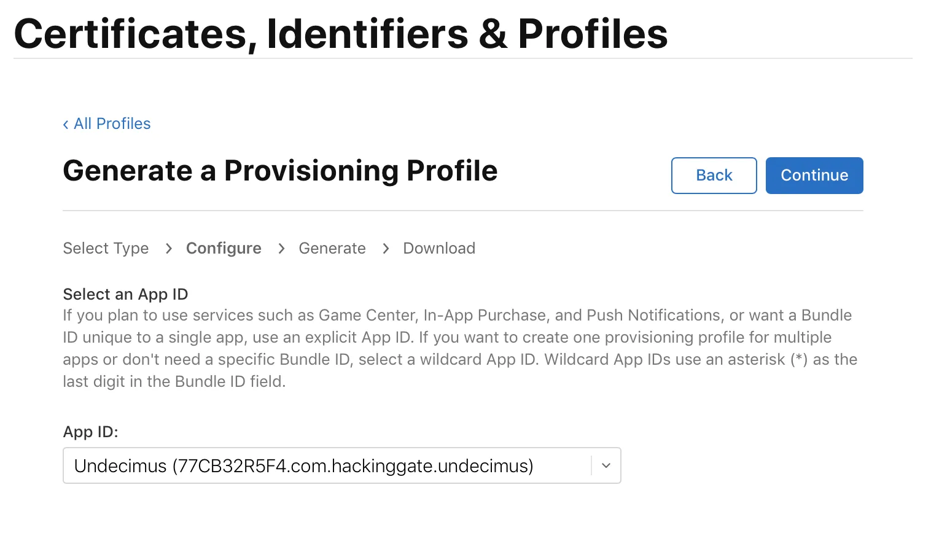Open the All Profiles link
This screenshot has width=931, height=560.
tap(112, 124)
